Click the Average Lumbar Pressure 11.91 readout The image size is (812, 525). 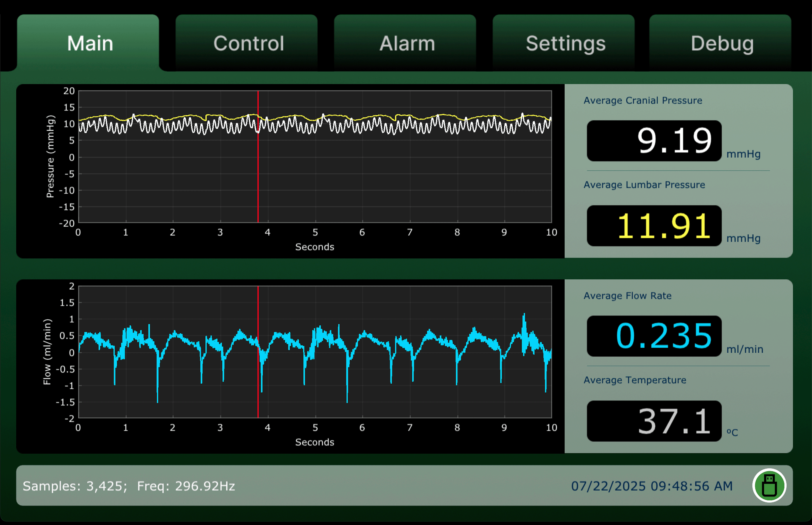coord(654,226)
